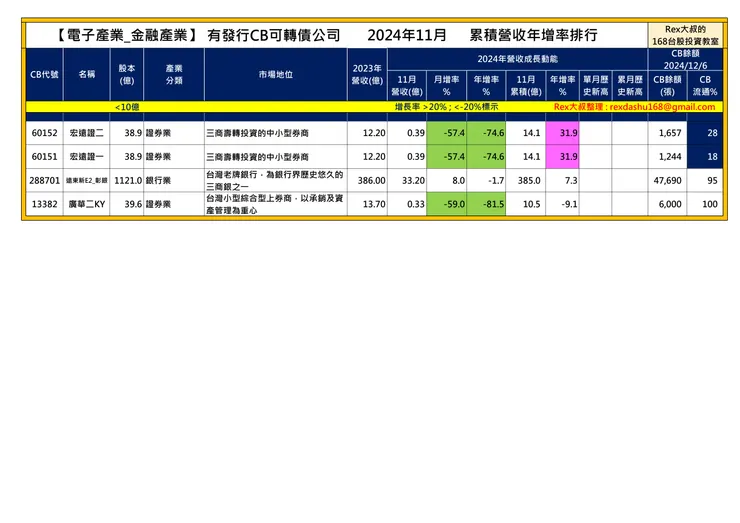
Task: Click the name cell in row 288701
Action: (86, 180)
